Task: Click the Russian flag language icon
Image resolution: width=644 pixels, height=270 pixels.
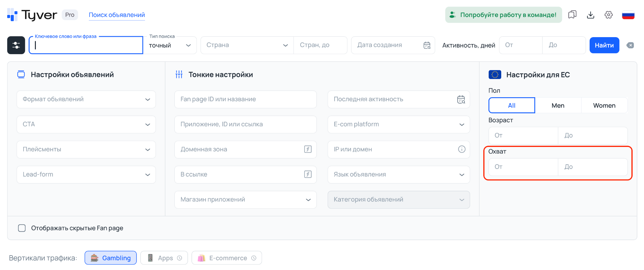Action: coord(628,15)
